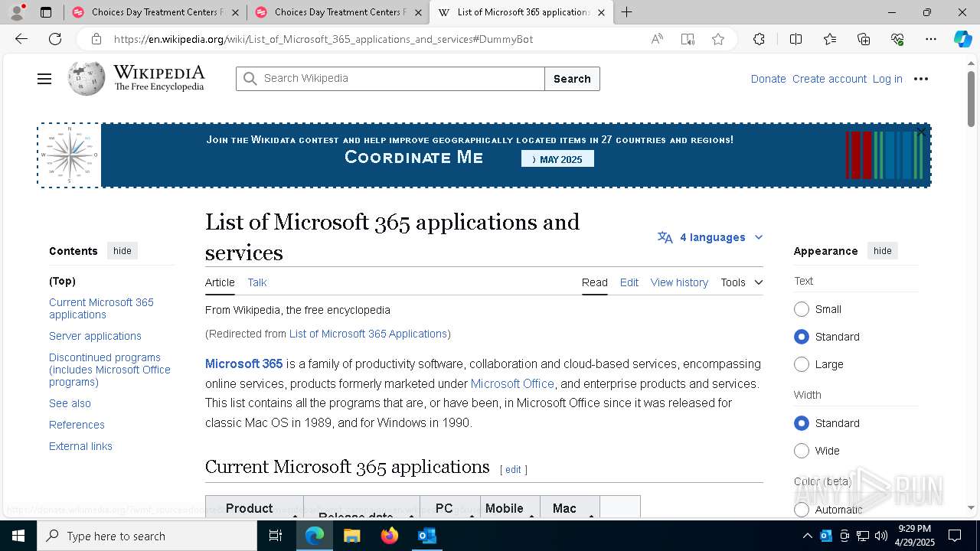
Task: Jump to Discontinued programs section
Action: tap(109, 370)
